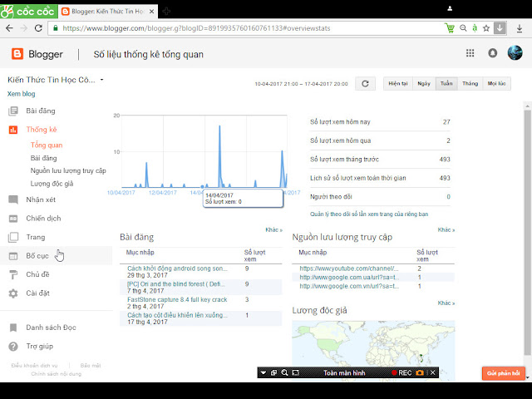Click the Bố cục layout icon
Viewport: 532px width, 399px height.
pos(13,256)
